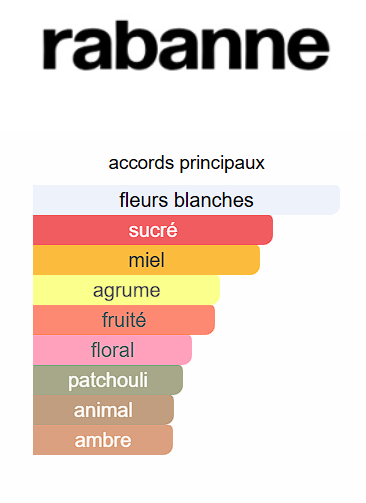Image resolution: width=366 pixels, height=503 pixels.
Task: Choose the orange miel accord bar
Action: point(146,260)
